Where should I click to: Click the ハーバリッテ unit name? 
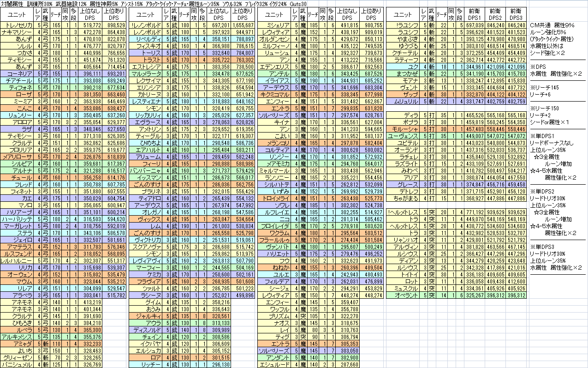point(18,218)
